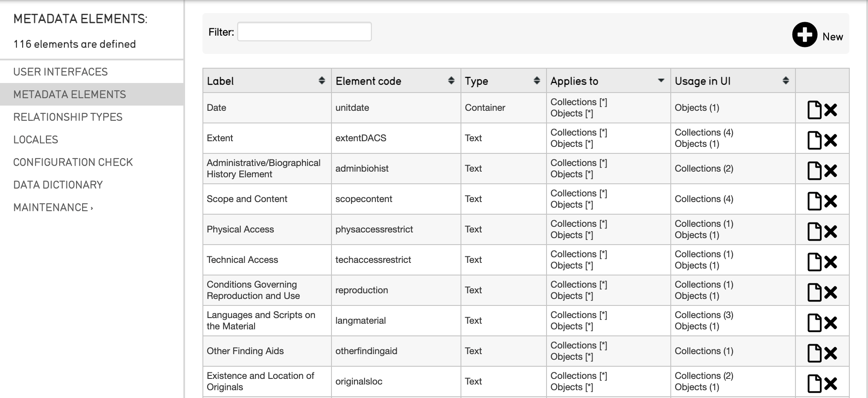
Task: Click into the Filter text field
Action: pyautogui.click(x=304, y=32)
